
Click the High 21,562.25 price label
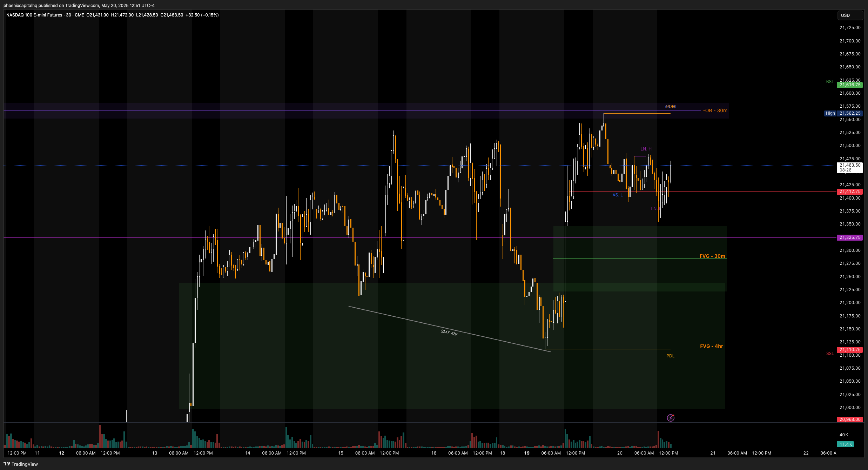[843, 113]
